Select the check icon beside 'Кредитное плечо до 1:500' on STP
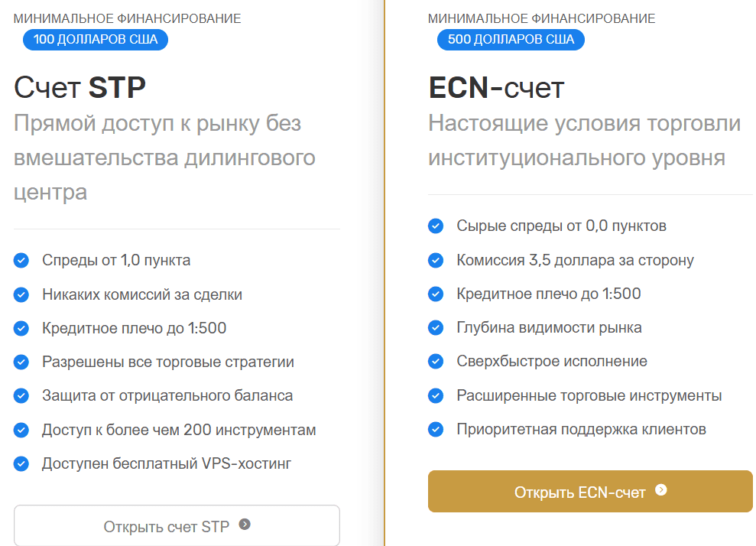756x546 pixels. (x=21, y=327)
